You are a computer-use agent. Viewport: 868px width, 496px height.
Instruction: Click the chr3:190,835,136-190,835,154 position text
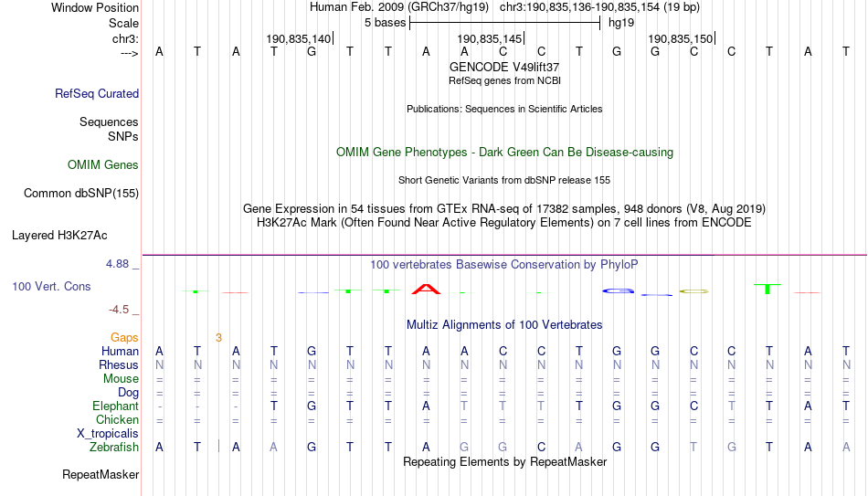[599, 7]
